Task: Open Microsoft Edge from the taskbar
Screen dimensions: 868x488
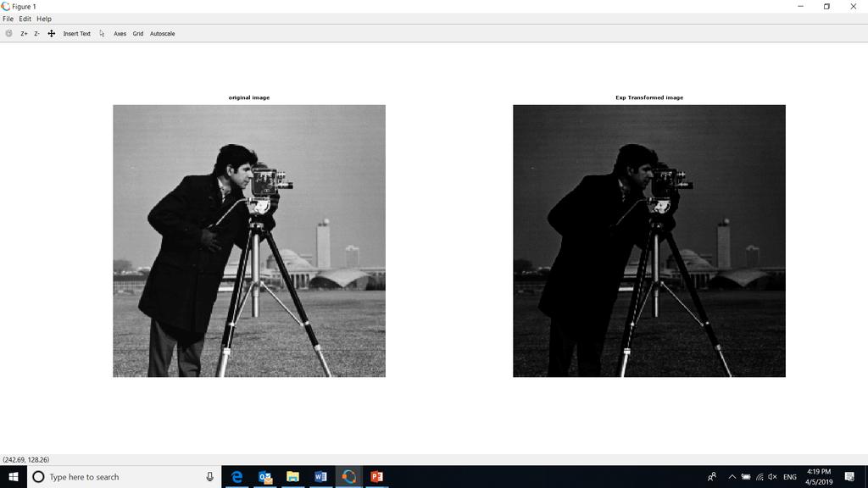Action: pos(237,477)
